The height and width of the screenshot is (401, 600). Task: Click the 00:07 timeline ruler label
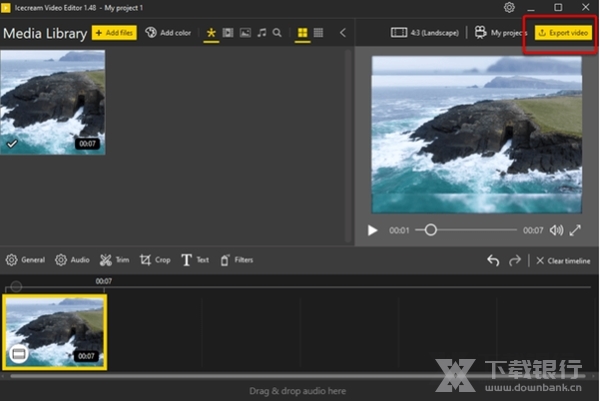click(104, 281)
